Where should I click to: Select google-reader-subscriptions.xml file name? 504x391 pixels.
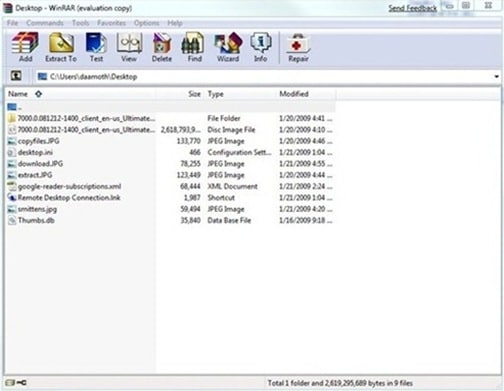point(69,186)
